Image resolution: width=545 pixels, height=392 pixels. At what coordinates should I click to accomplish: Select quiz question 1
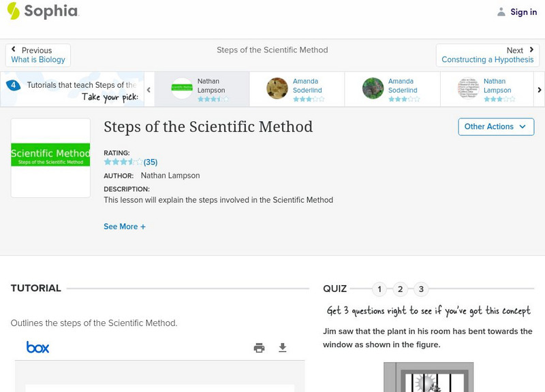(379, 289)
